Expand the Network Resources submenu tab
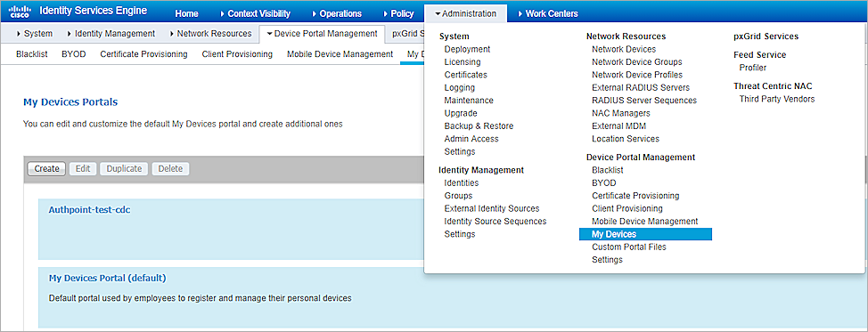 (210, 34)
